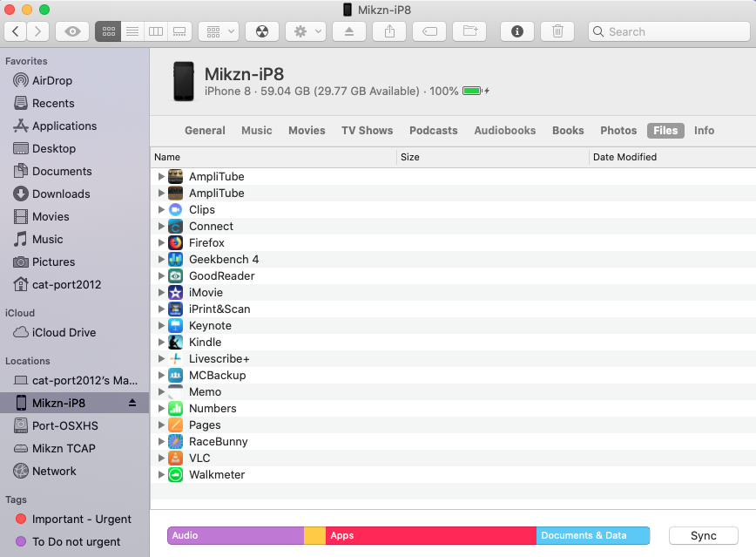756x557 pixels.
Task: Go back with the toolbar back arrow
Action: (16, 31)
